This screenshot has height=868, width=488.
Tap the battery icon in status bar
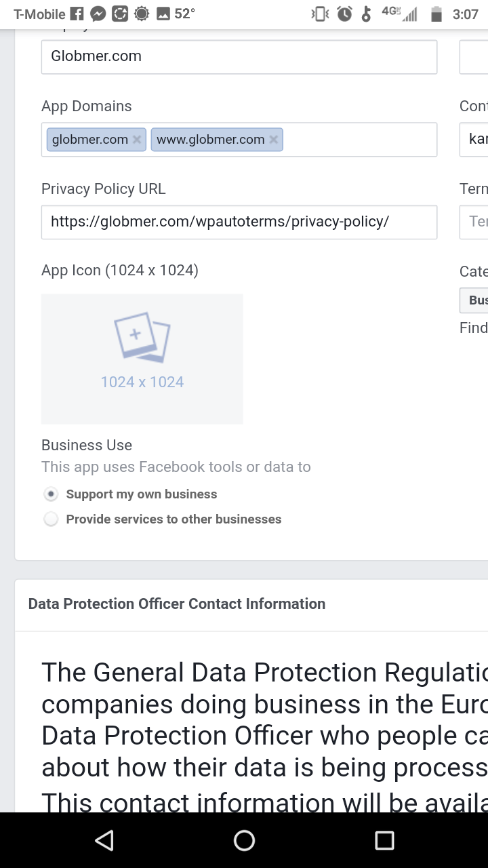point(436,14)
